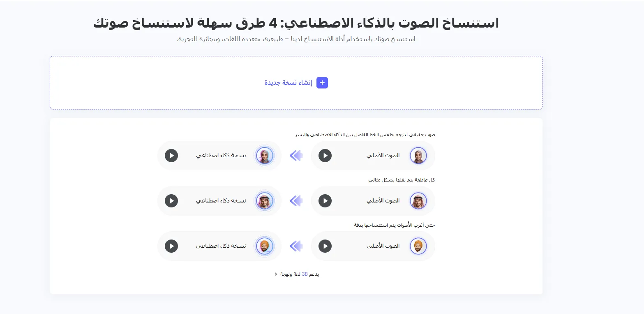Play the original female voice sample
Image resolution: width=644 pixels, height=314 pixels.
click(325, 156)
